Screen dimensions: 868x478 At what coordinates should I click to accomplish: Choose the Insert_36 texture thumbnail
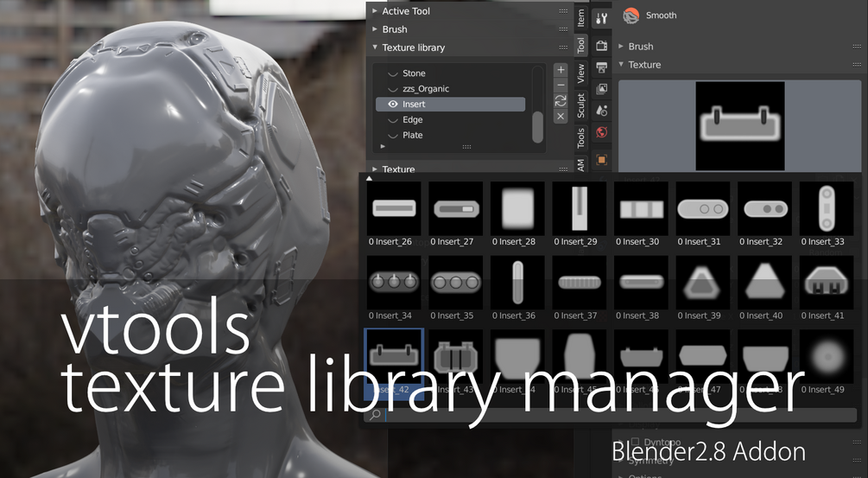pyautogui.click(x=517, y=283)
